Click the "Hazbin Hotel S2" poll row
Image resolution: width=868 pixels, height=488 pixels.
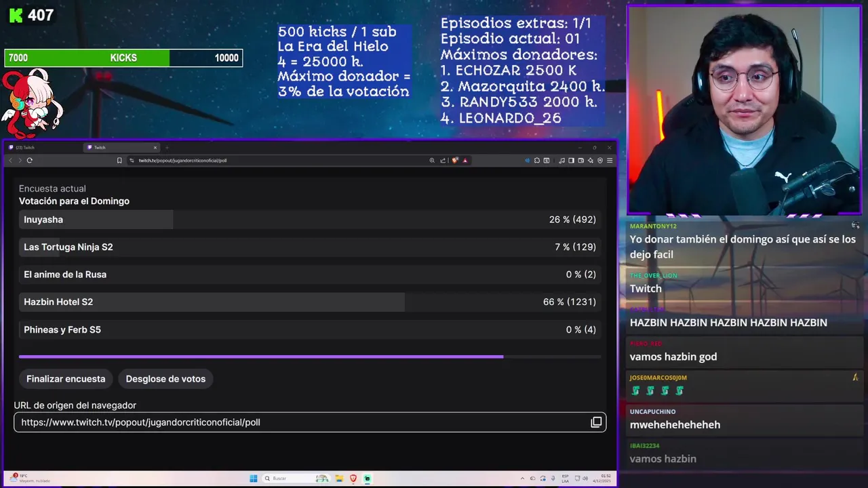click(310, 302)
